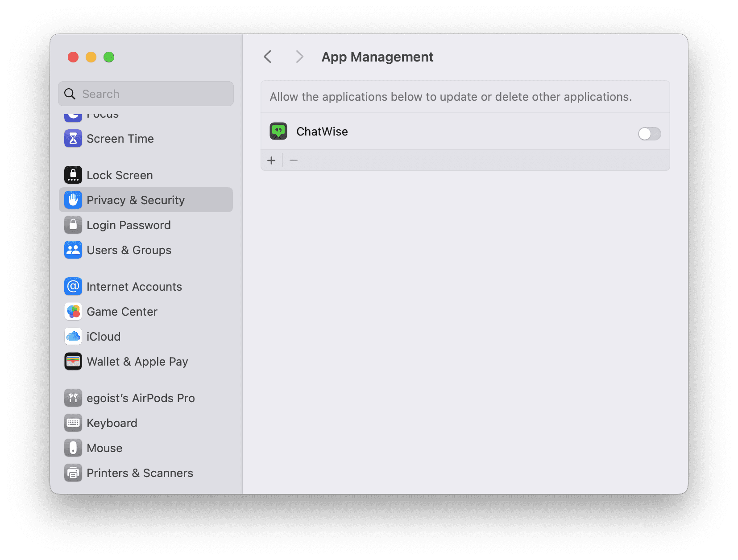Click the ChatWise app icon
The width and height of the screenshot is (738, 560).
[278, 132]
